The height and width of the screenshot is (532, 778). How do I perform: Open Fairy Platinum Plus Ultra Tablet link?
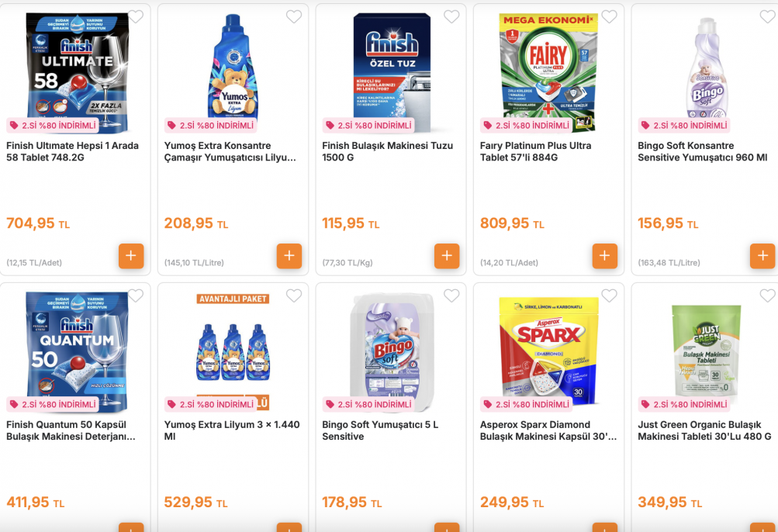click(x=535, y=151)
